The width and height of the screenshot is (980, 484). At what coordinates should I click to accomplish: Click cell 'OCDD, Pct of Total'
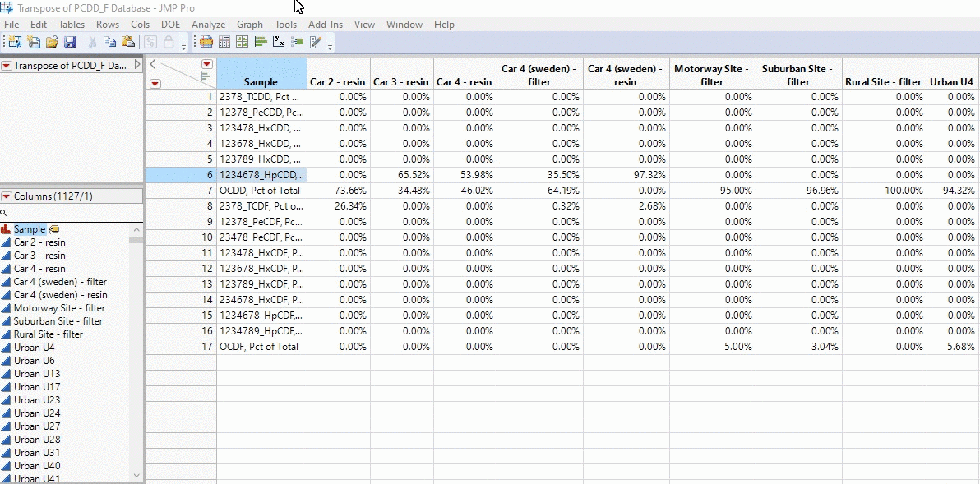pyautogui.click(x=262, y=191)
